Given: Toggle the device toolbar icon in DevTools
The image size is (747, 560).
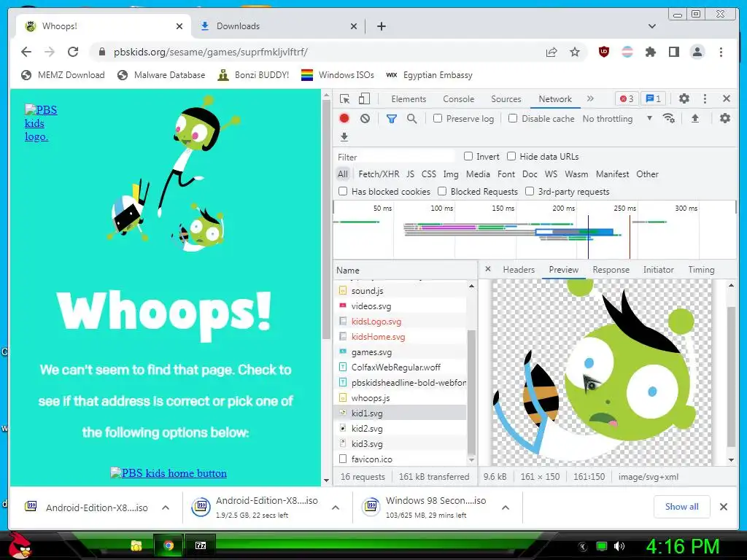Looking at the screenshot, I should tap(364, 98).
